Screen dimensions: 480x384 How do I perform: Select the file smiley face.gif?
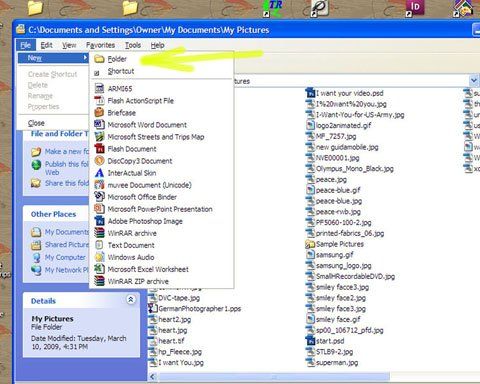pos(333,319)
